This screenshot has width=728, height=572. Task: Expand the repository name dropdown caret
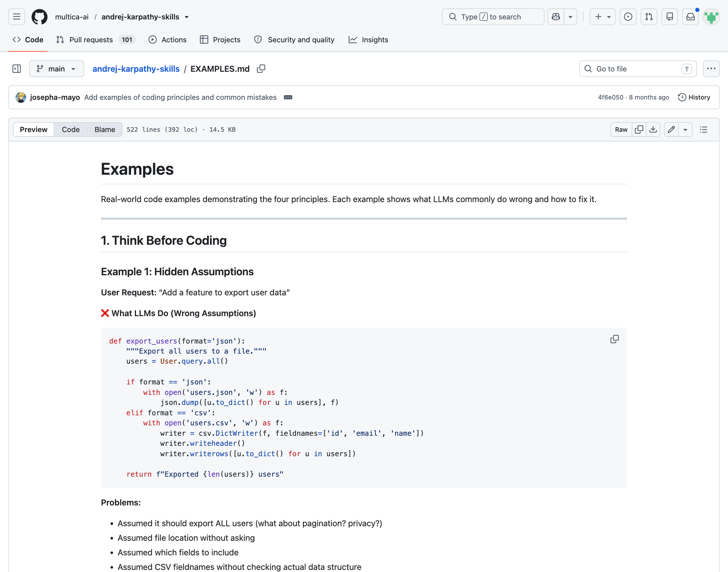point(187,17)
